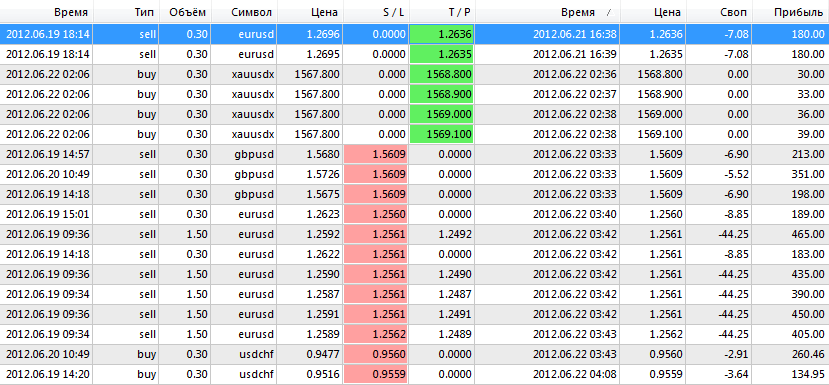The width and height of the screenshot is (829, 385).
Task: Select the profit value 351.00
Action: pyautogui.click(x=808, y=175)
